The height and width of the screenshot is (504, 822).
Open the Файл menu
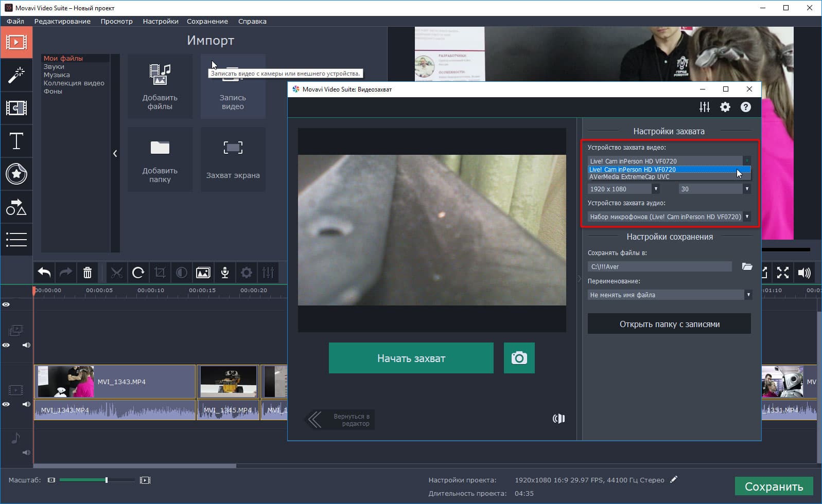coord(15,21)
